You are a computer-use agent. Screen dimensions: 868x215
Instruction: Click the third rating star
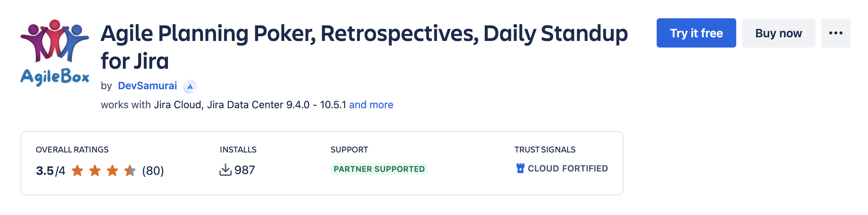click(112, 170)
